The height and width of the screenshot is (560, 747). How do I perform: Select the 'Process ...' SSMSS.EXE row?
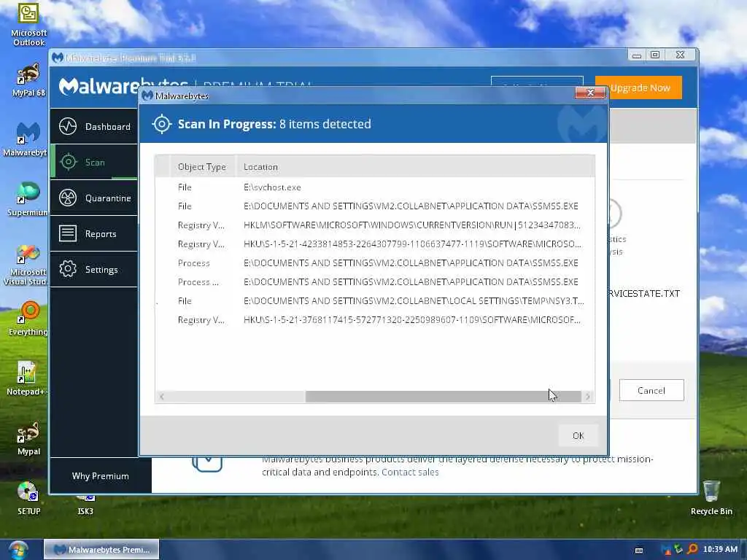coord(375,282)
